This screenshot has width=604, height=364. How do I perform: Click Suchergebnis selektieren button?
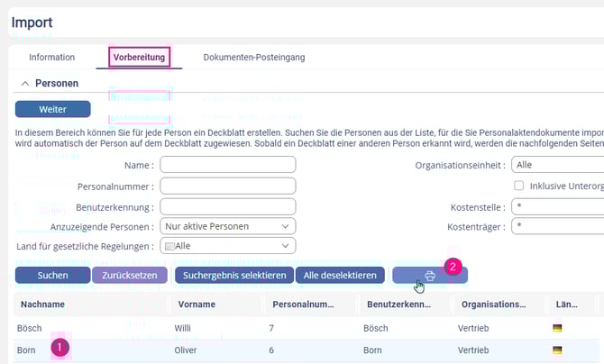(x=233, y=275)
